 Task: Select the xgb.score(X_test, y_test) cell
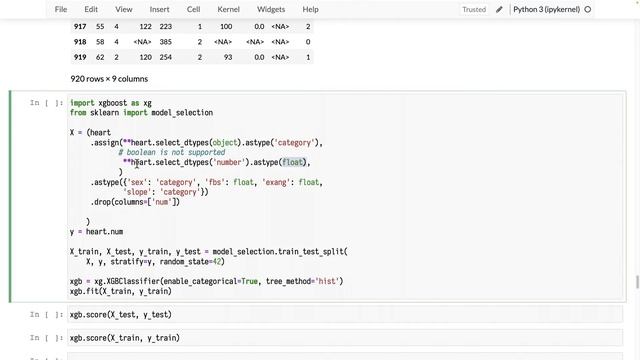pyautogui.click(x=345, y=315)
